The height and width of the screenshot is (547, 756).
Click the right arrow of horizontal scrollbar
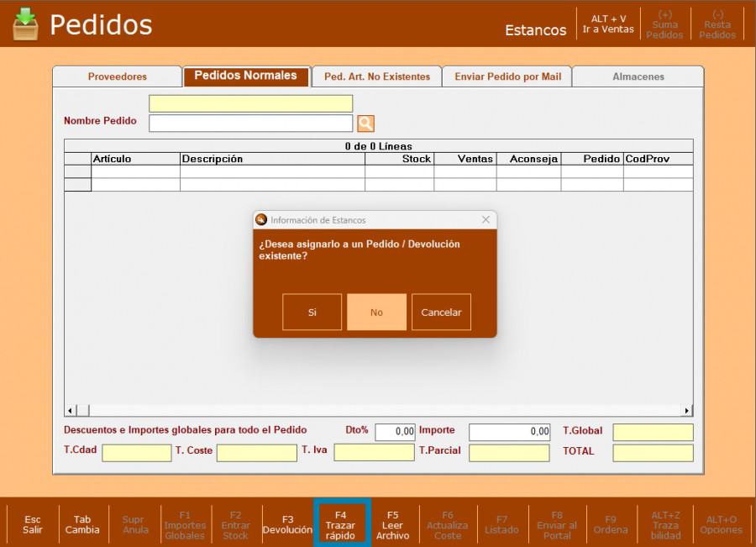687,410
